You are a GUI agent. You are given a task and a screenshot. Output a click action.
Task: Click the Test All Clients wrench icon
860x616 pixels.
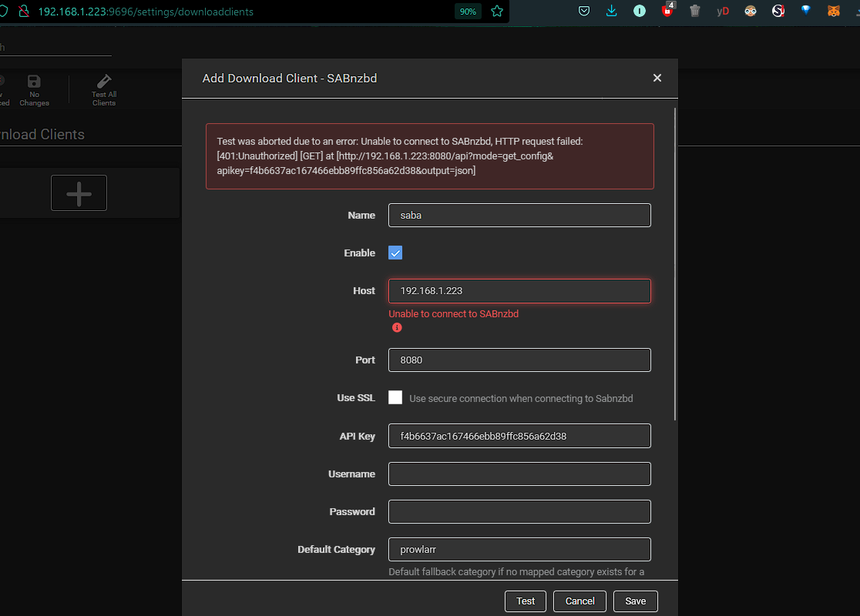click(x=104, y=90)
